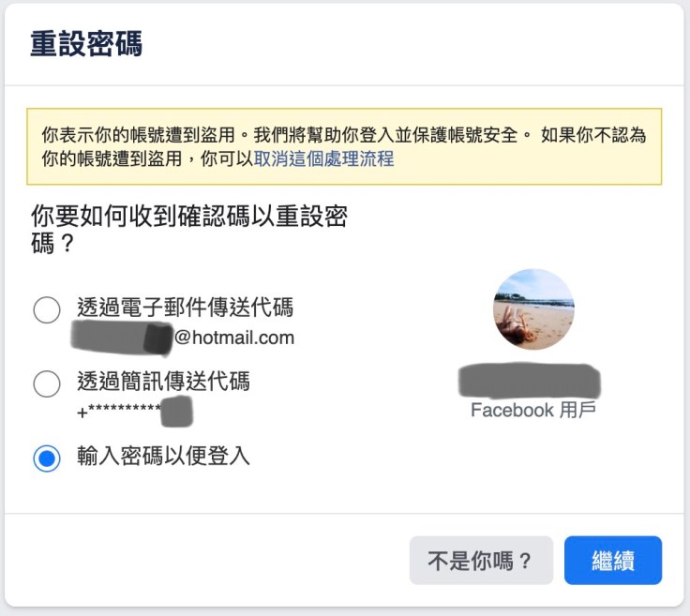Click the "你要如何收到確認碼以重設密碼？" heading
The image size is (690, 616).
[188, 231]
